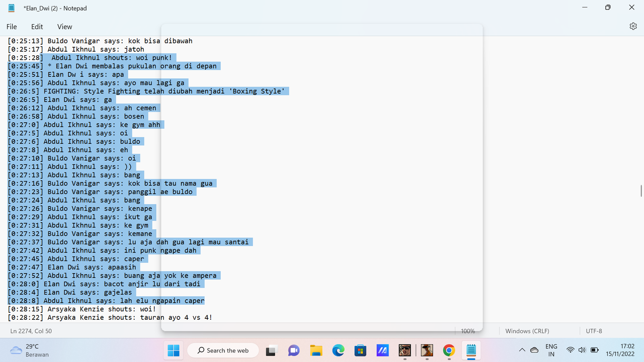
Task: Open the Windows Start menu
Action: [x=173, y=350]
